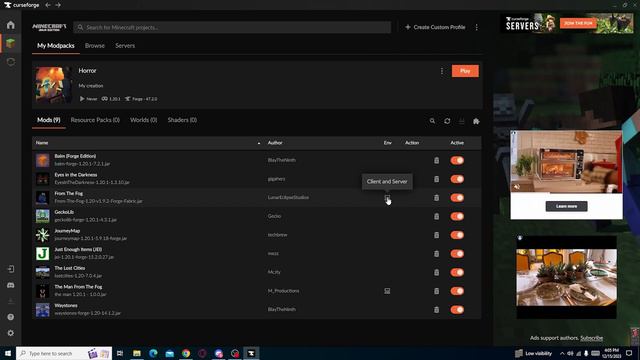This screenshot has width=640, height=360.
Task: Open the Shaders (0) tab
Action: click(182, 120)
